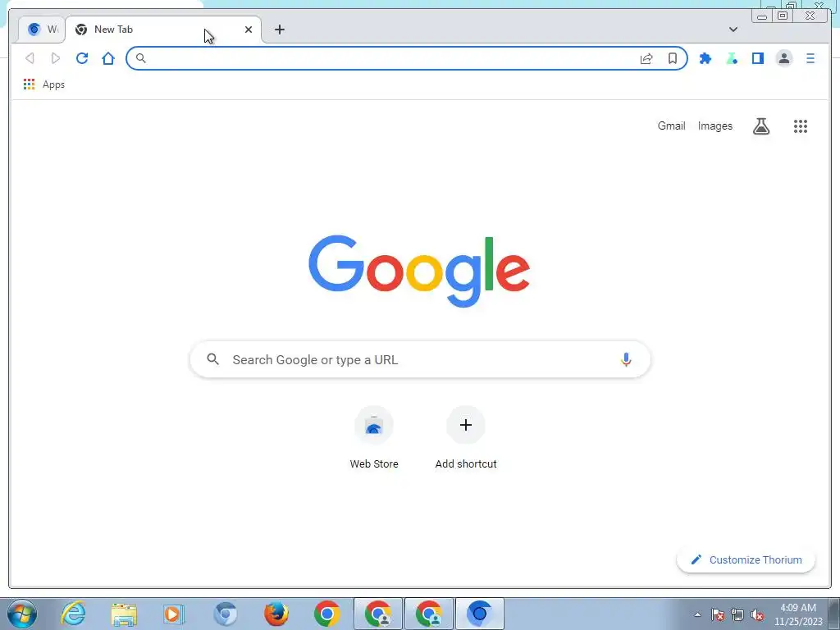Switch to the active Thorium taskbar window

479,614
